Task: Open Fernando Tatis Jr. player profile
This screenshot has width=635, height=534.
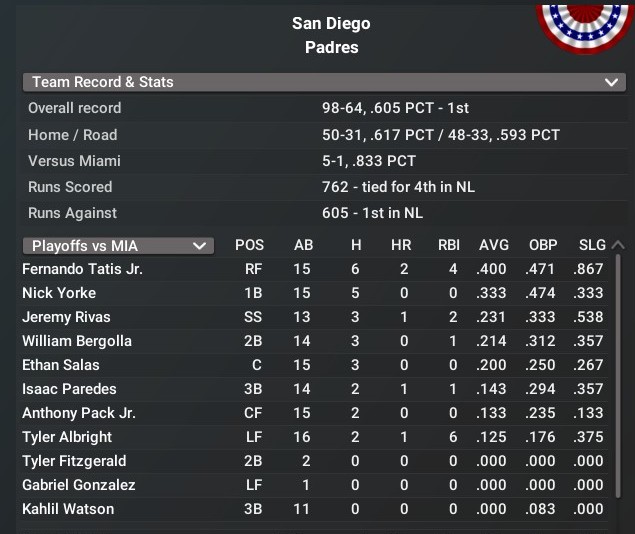Action: (82, 269)
